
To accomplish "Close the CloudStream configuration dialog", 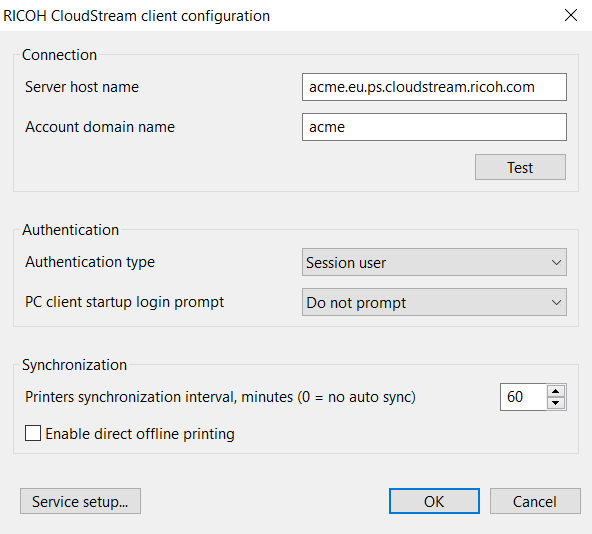I will 570,15.
